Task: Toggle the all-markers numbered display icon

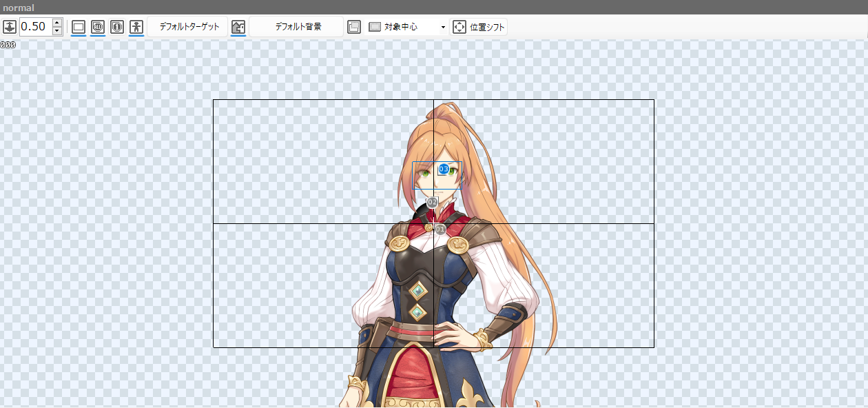Action: pyautogui.click(x=98, y=28)
